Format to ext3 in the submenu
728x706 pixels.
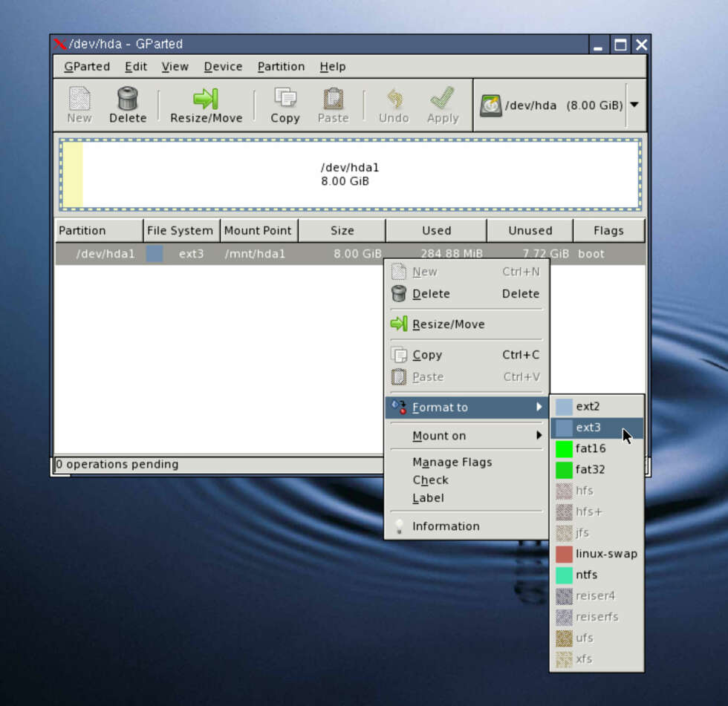(x=597, y=427)
